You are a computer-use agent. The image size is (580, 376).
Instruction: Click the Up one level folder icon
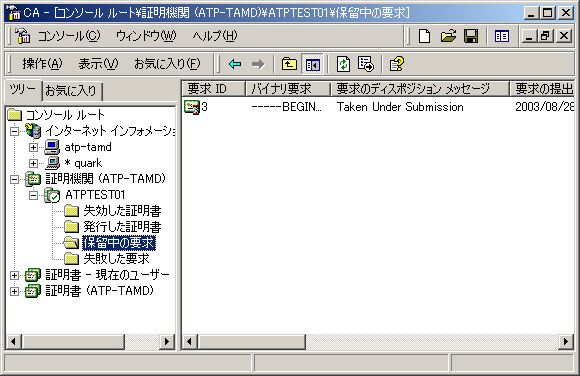click(289, 64)
